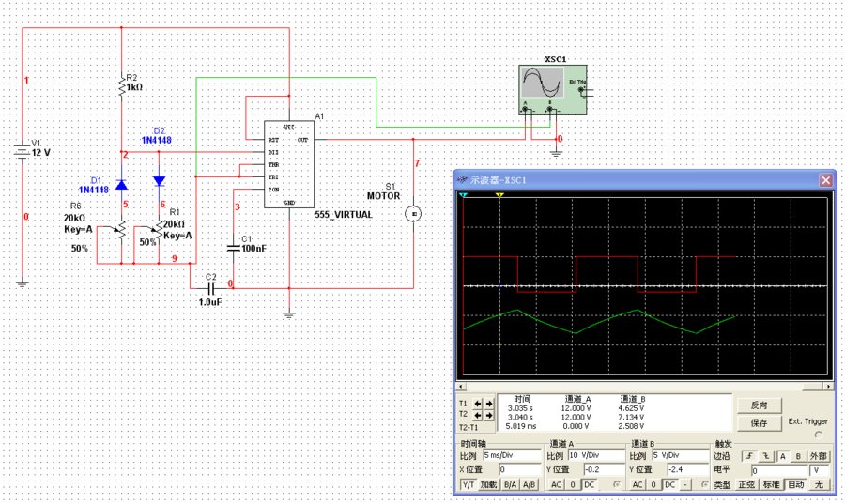The image size is (845, 504).
Task: Click the 反向 (Reverse) button
Action: [760, 405]
